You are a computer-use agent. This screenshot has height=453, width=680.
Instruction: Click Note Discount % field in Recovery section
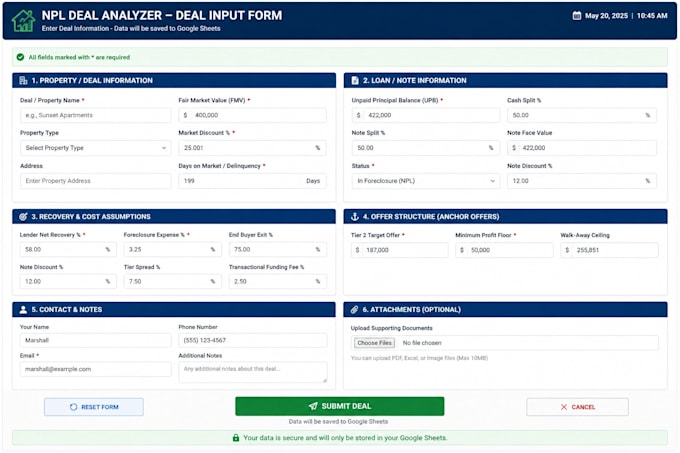(68, 282)
